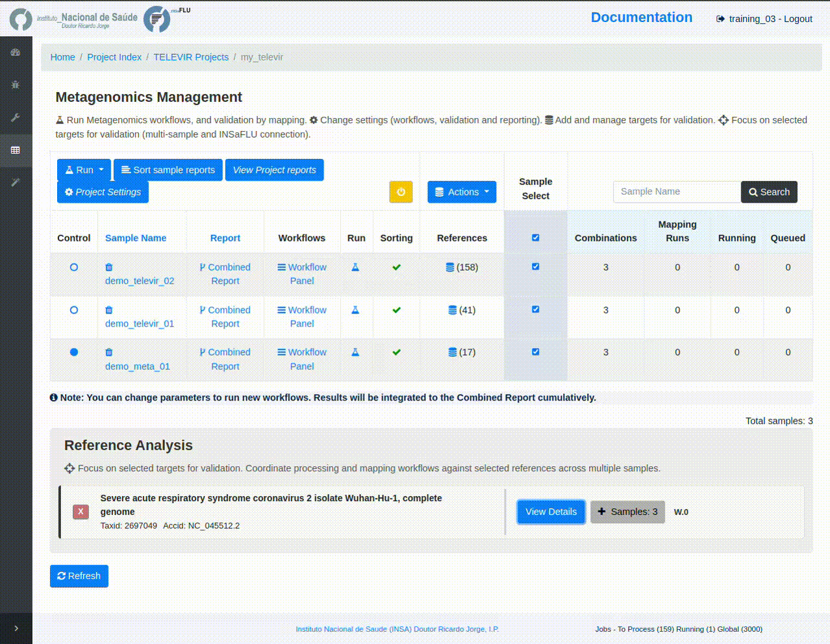Uncheck sample select for demo_televir_01
This screenshot has width=830, height=644.
tap(536, 310)
